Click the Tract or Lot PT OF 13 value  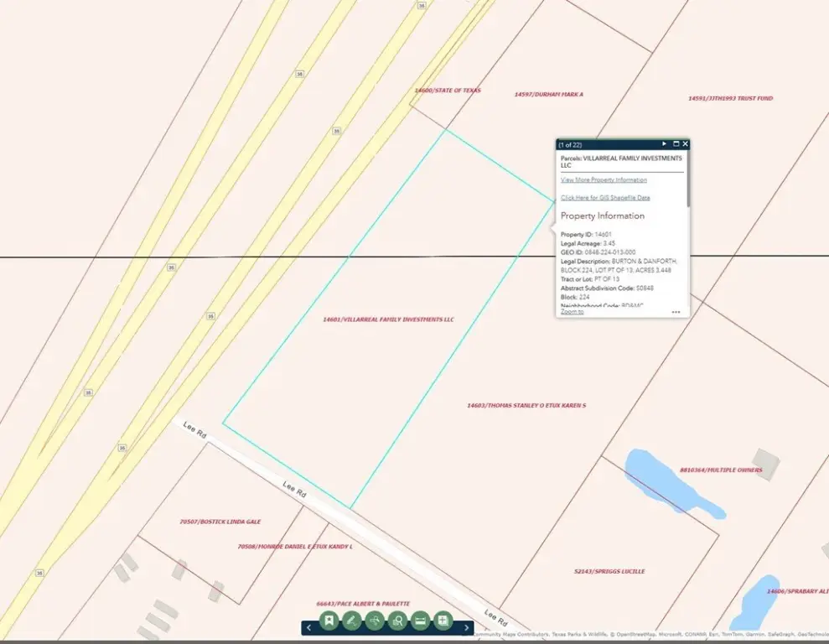click(x=607, y=279)
